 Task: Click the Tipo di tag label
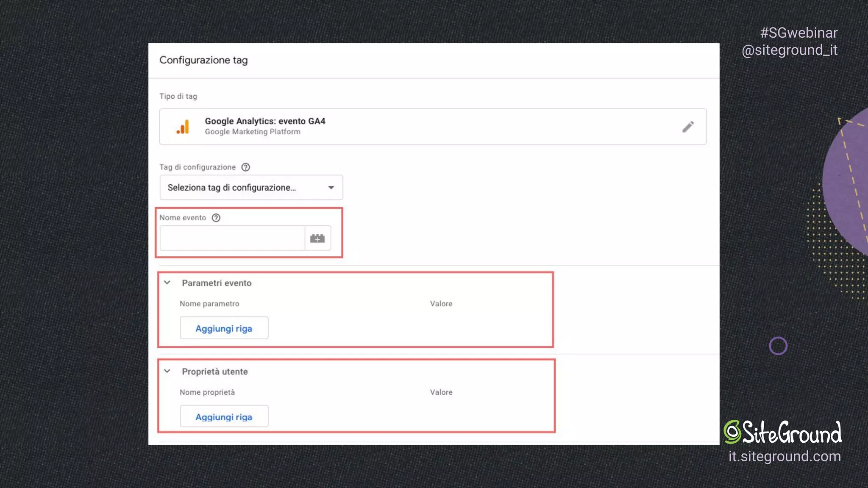click(x=178, y=96)
